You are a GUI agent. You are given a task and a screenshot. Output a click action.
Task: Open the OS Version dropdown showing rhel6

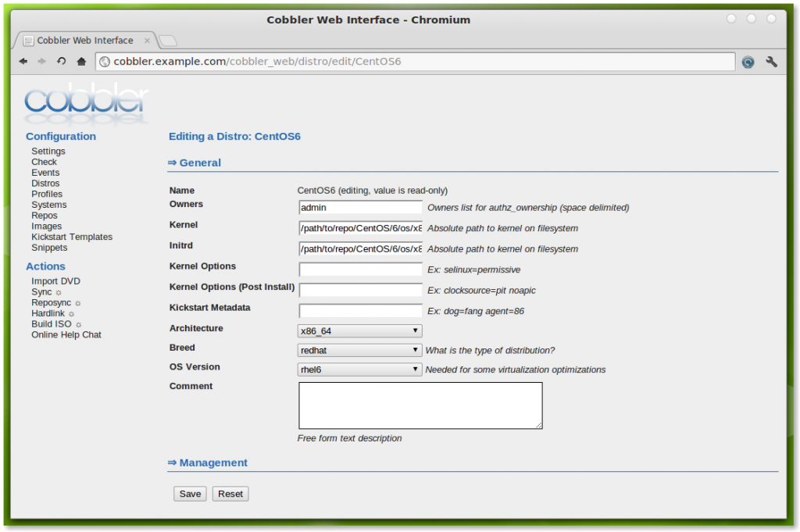(360, 370)
